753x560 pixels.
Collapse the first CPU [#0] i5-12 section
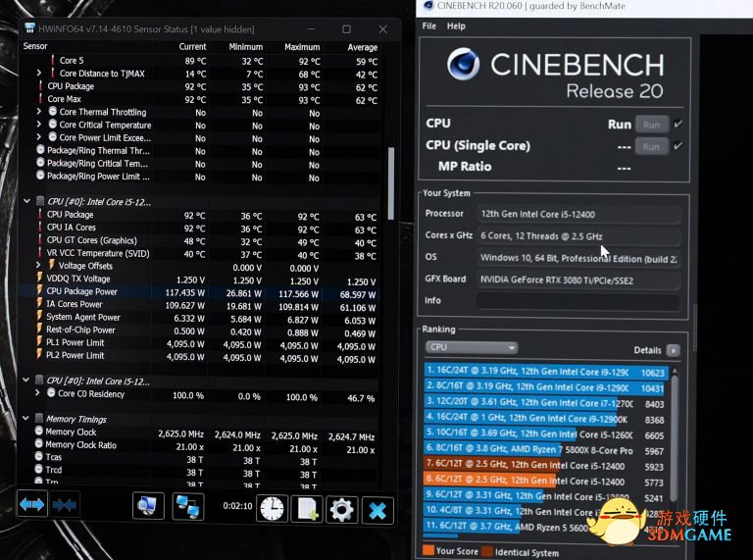(26, 201)
